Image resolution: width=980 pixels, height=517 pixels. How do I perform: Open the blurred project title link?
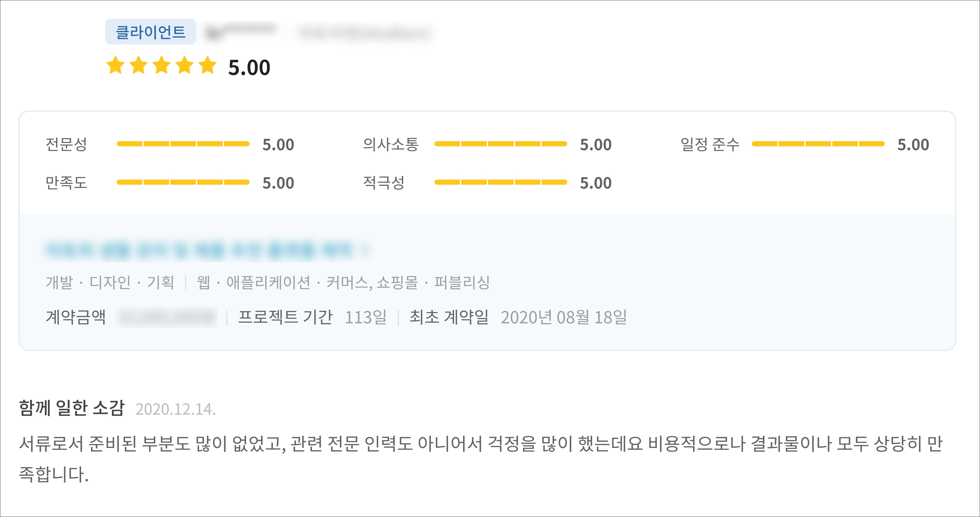pos(198,250)
